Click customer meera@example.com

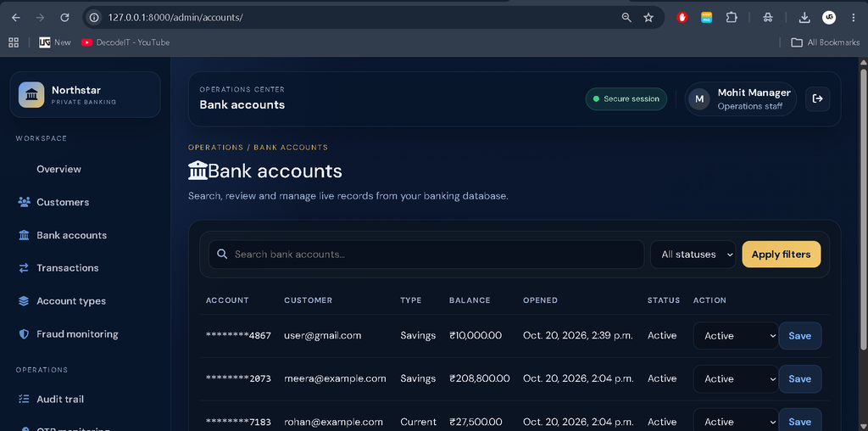pyautogui.click(x=335, y=379)
